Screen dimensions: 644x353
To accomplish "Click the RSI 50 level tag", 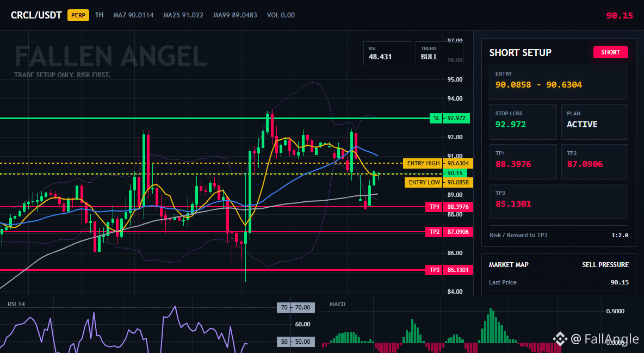I will point(296,342).
